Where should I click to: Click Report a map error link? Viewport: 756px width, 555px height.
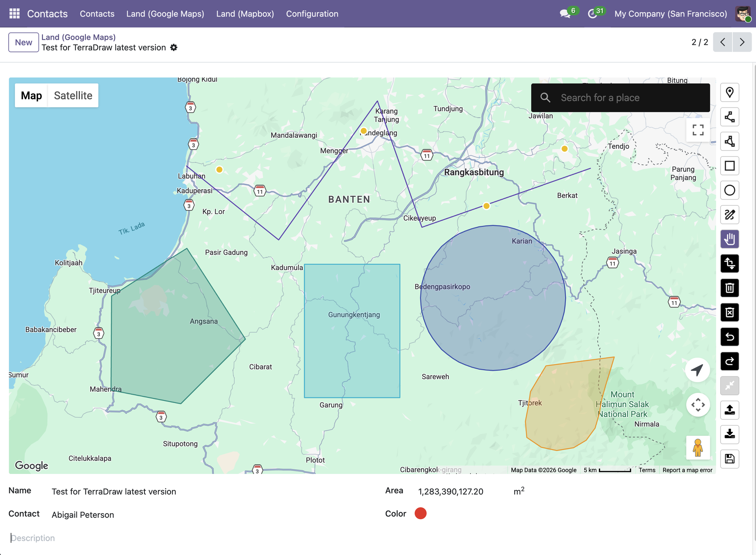pos(687,470)
